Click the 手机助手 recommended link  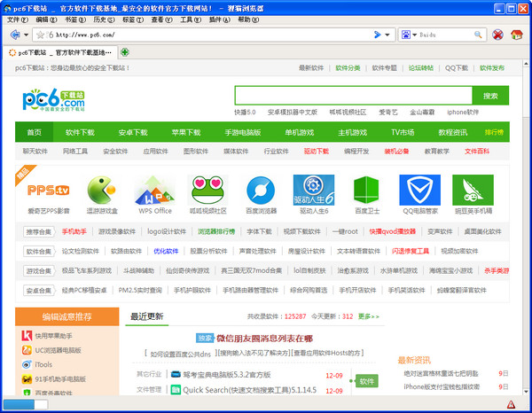(74, 231)
